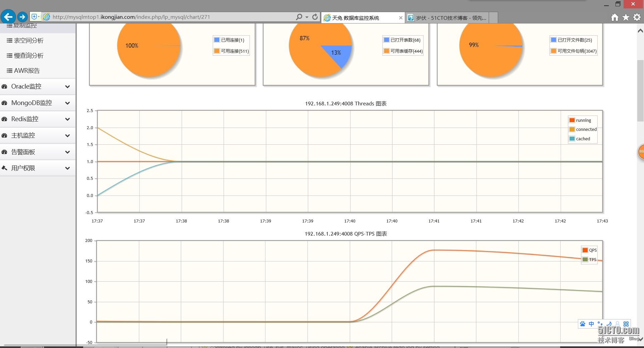The width and height of the screenshot is (644, 348).
Task: Reload the page with the refresh icon
Action: pyautogui.click(x=315, y=17)
